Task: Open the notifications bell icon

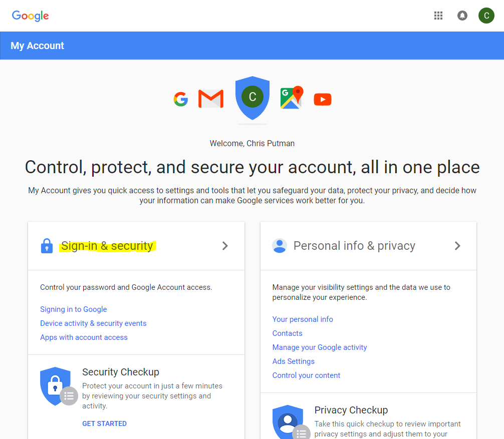Action: pyautogui.click(x=462, y=16)
